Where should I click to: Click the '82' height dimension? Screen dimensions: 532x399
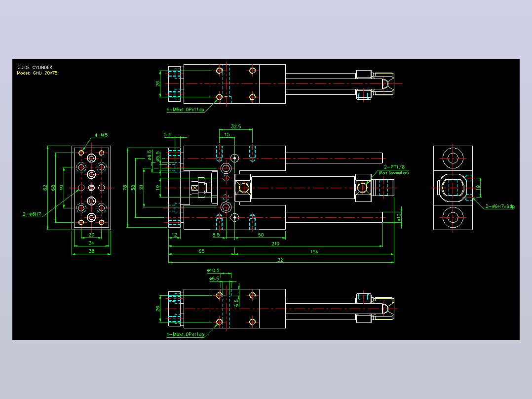point(45,188)
